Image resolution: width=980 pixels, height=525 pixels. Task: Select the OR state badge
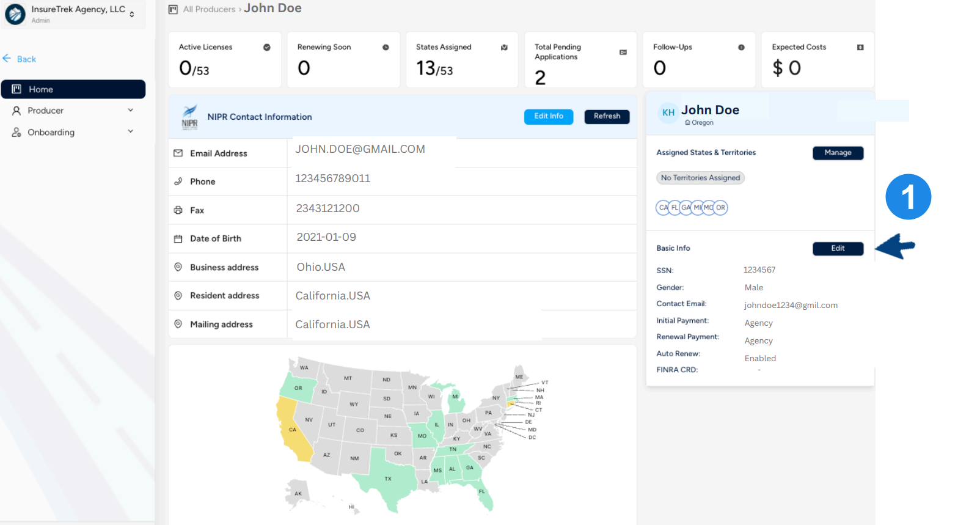click(721, 208)
